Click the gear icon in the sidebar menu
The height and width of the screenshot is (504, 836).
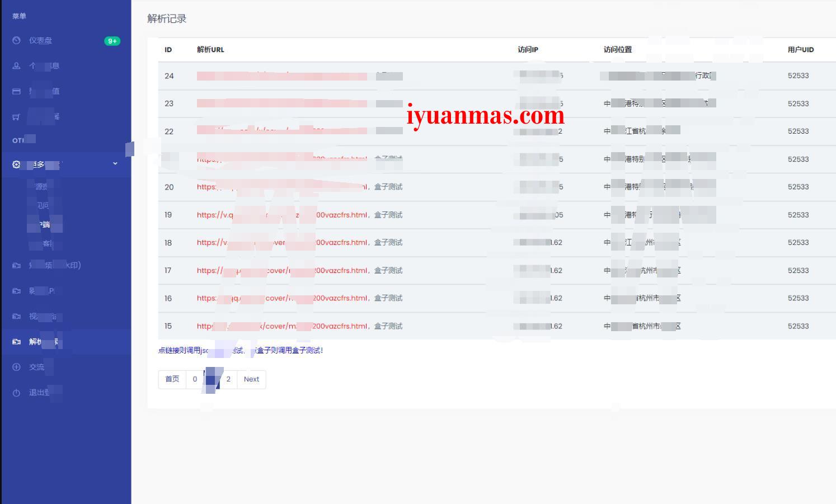click(16, 164)
